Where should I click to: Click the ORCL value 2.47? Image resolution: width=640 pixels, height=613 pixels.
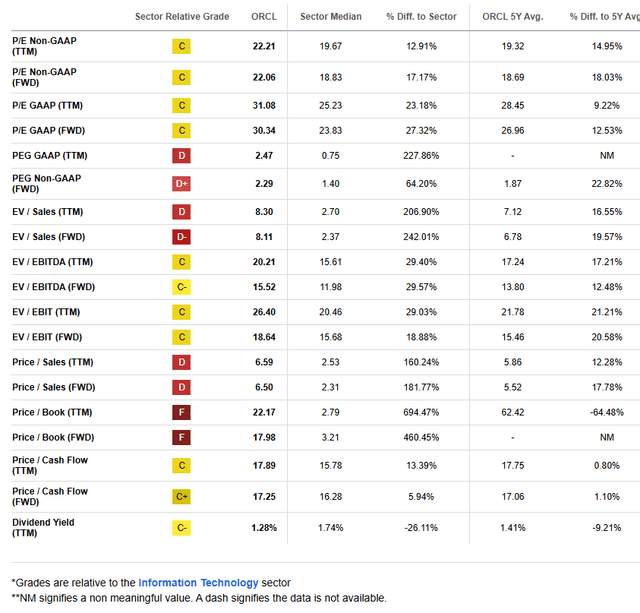coord(264,155)
